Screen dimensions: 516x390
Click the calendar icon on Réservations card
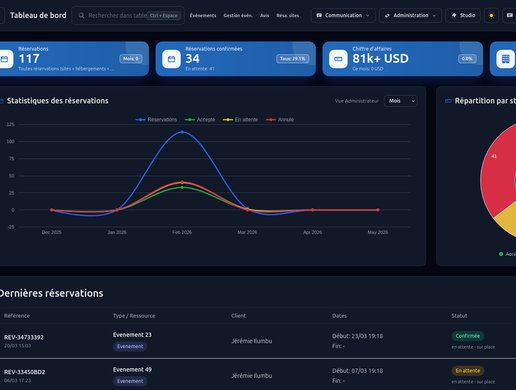(5, 59)
